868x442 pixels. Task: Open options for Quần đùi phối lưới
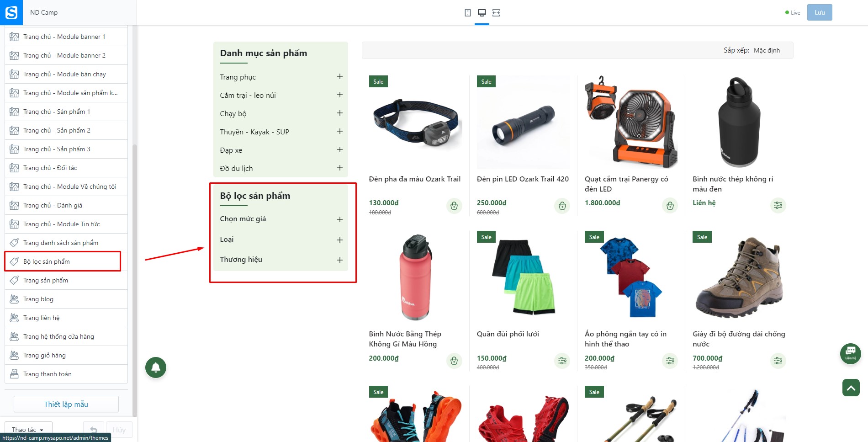coord(562,361)
